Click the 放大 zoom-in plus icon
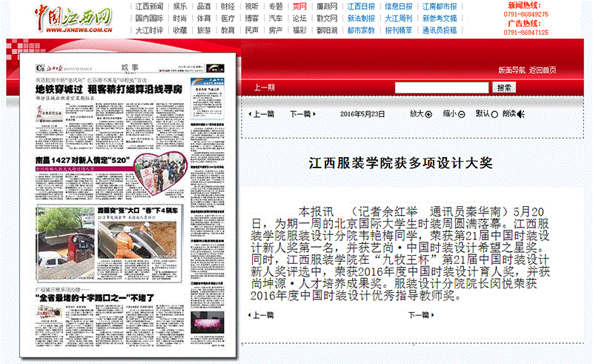The height and width of the screenshot is (364, 593). point(429,114)
